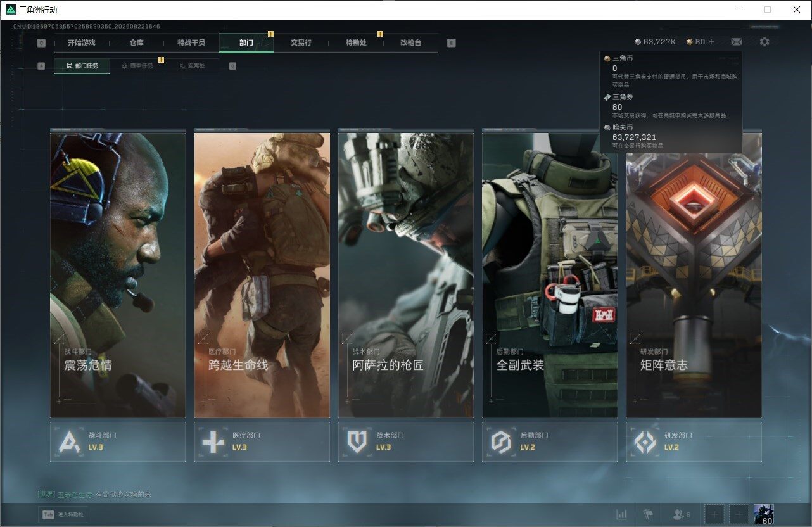Open the 开始游戏 tab

click(x=82, y=42)
